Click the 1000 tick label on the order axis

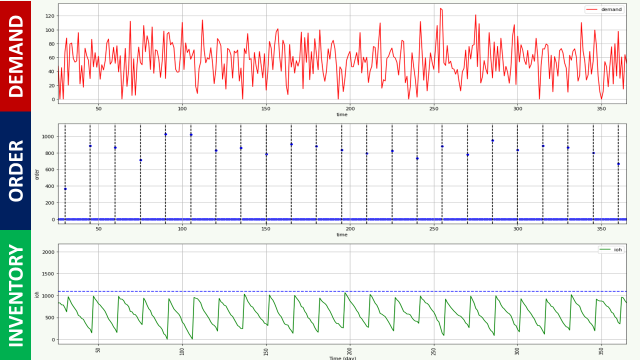pos(48,136)
